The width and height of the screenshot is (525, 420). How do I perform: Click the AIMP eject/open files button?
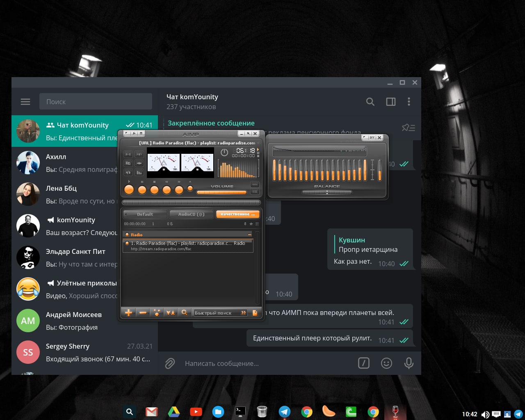click(190, 188)
